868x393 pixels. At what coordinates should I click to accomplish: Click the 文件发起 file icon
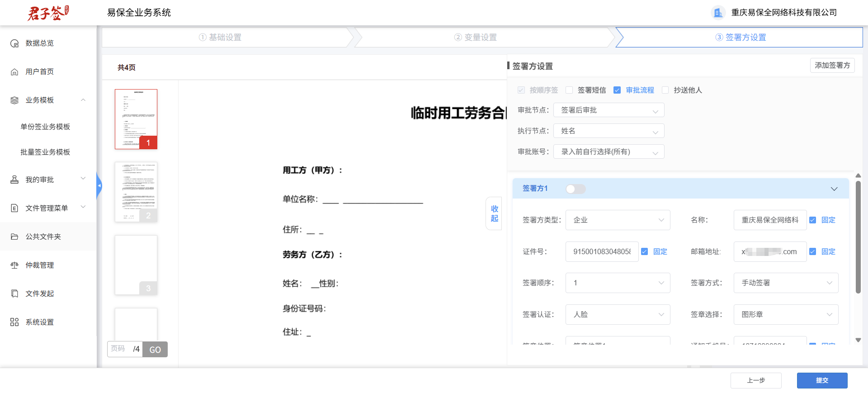coord(14,294)
